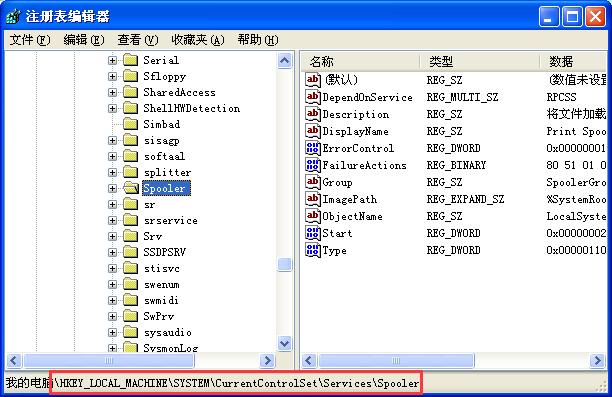The width and height of the screenshot is (612, 397).
Task: Click the SSDPSRV folder icon
Action: pos(130,252)
